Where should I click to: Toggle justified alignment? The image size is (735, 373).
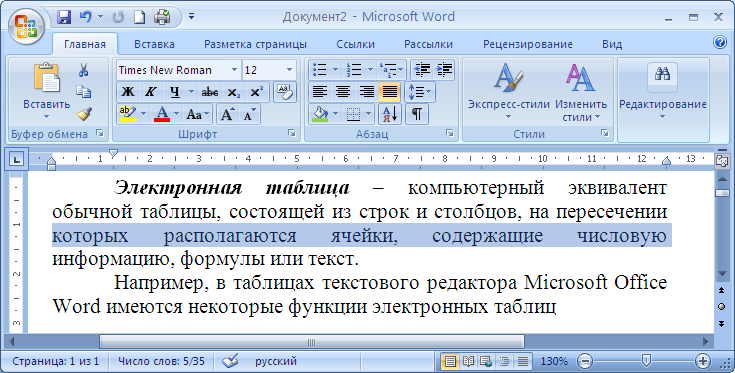pyautogui.click(x=390, y=91)
